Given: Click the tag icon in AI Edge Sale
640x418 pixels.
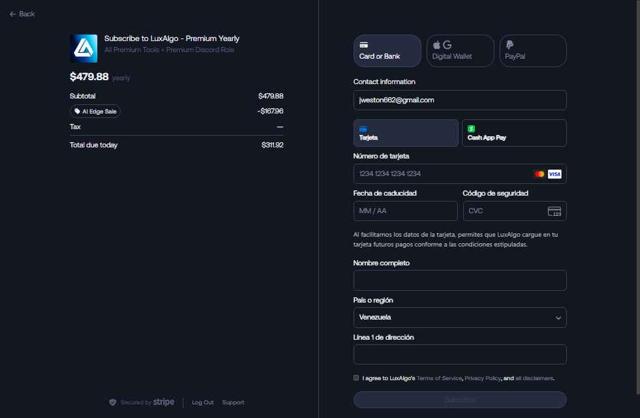Looking at the screenshot, I should coord(77,111).
